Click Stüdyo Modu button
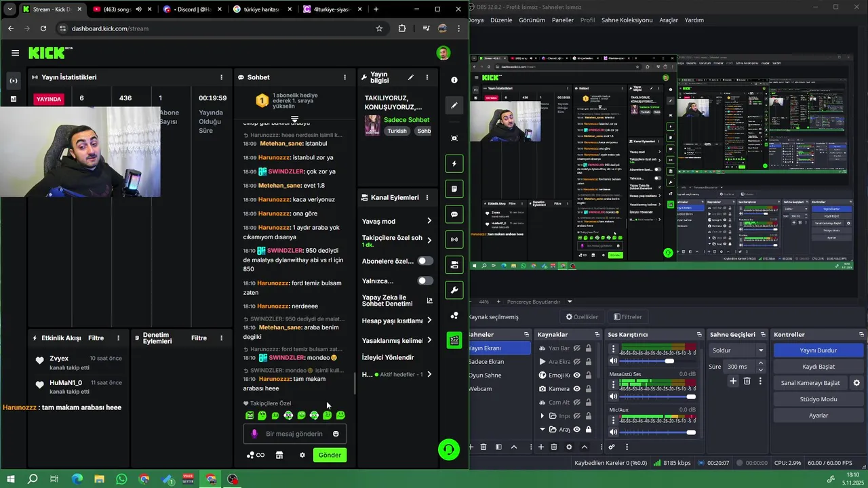Image resolution: width=868 pixels, height=488 pixels. point(818,399)
